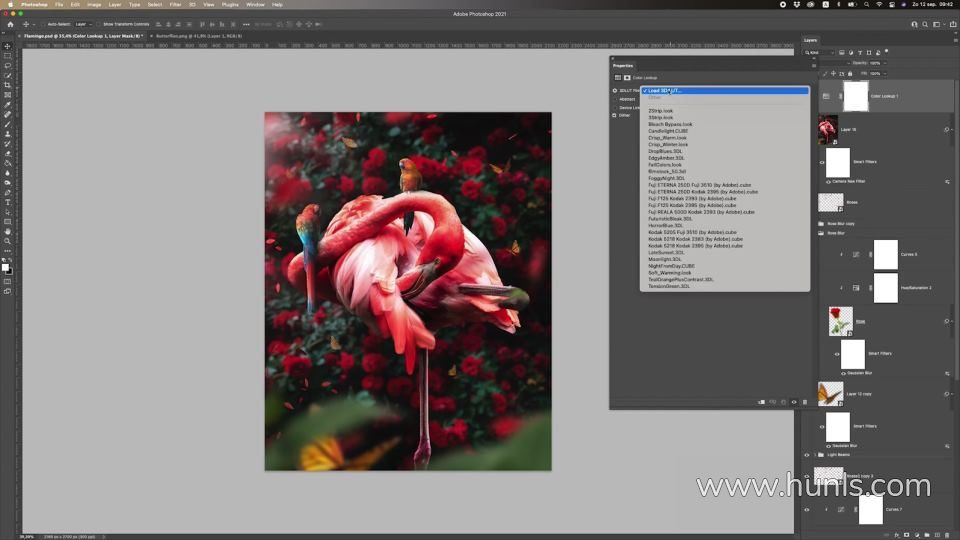Screen dimensions: 960x540
Task: Choose Load 3D LUT option
Action: pyautogui.click(x=665, y=91)
